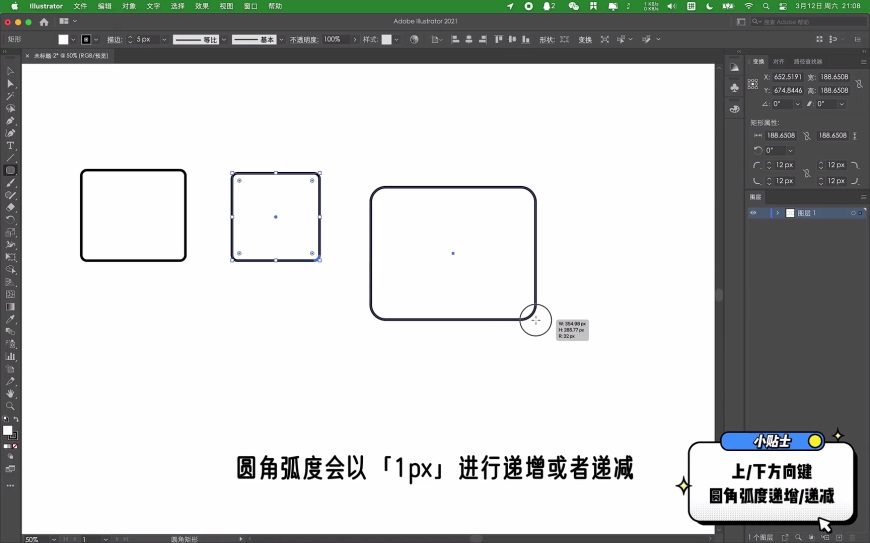Click the opacity 100% field
The width and height of the screenshot is (870, 543).
pos(336,39)
